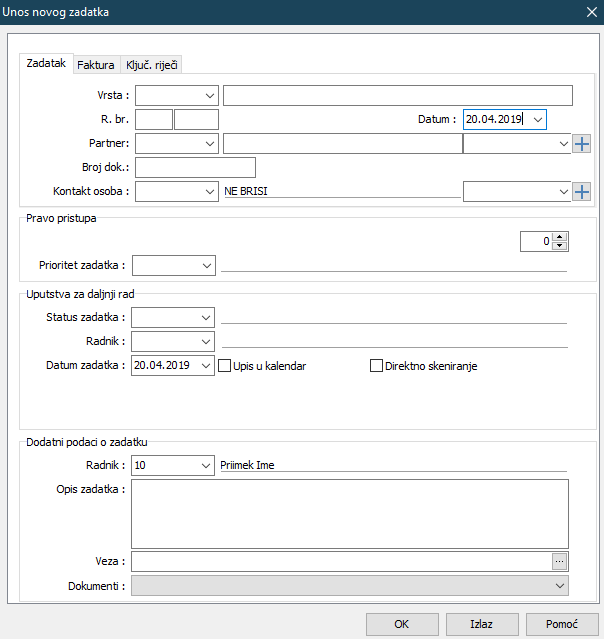Click the Broj dok. input field
This screenshot has width=604, height=639.
195,167
